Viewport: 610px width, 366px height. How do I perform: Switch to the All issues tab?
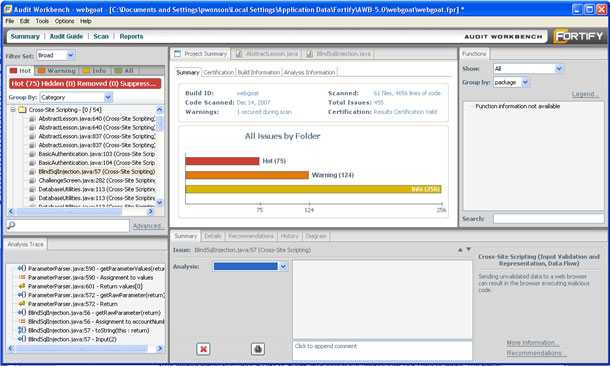click(124, 70)
